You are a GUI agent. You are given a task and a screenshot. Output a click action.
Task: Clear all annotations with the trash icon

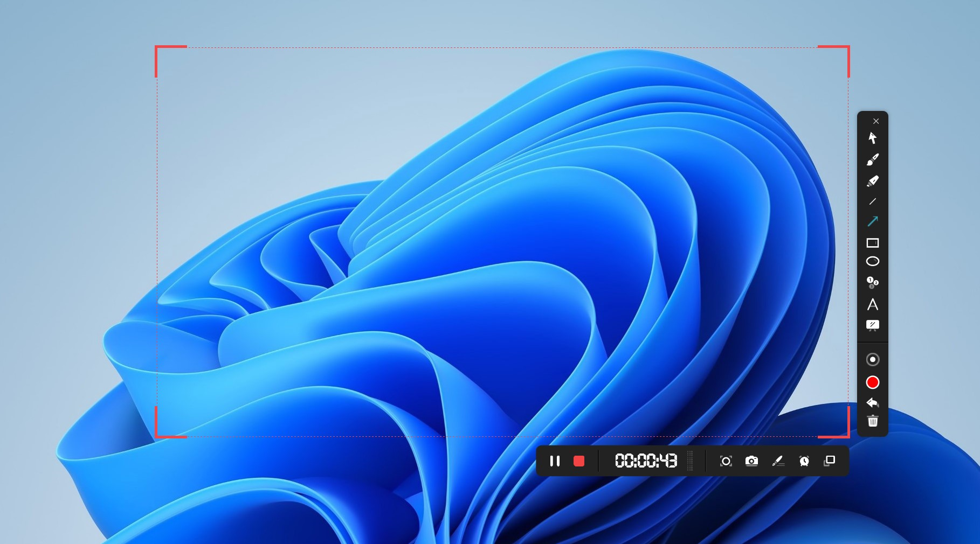point(873,421)
